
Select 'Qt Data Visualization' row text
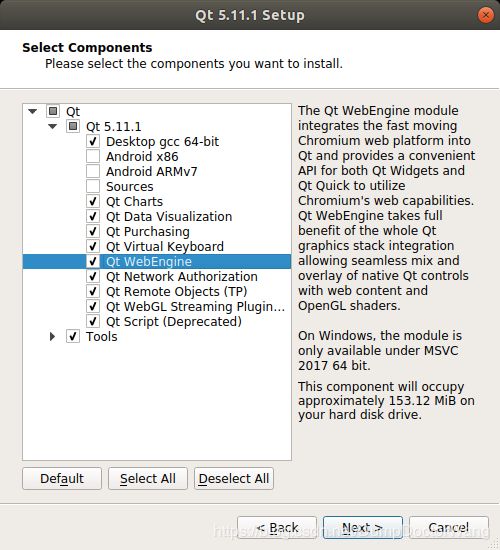[169, 216]
